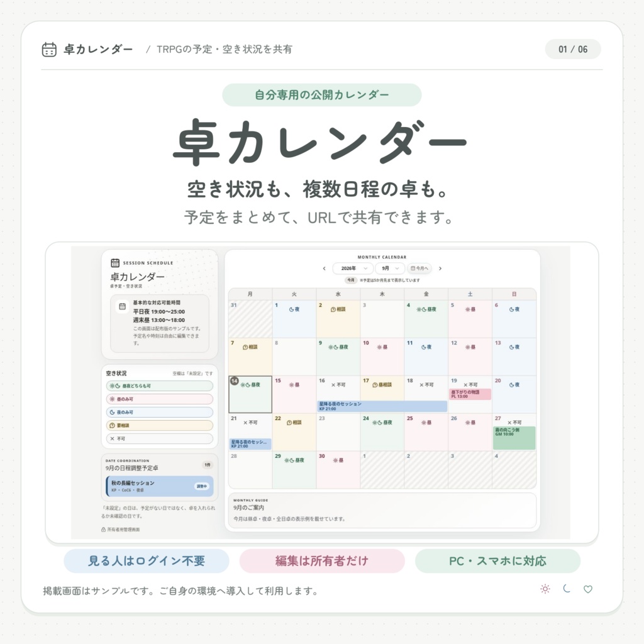Image resolution: width=644 pixels, height=644 pixels.
Task: Click the × 不可 mark on September 21
Action: coord(250,423)
